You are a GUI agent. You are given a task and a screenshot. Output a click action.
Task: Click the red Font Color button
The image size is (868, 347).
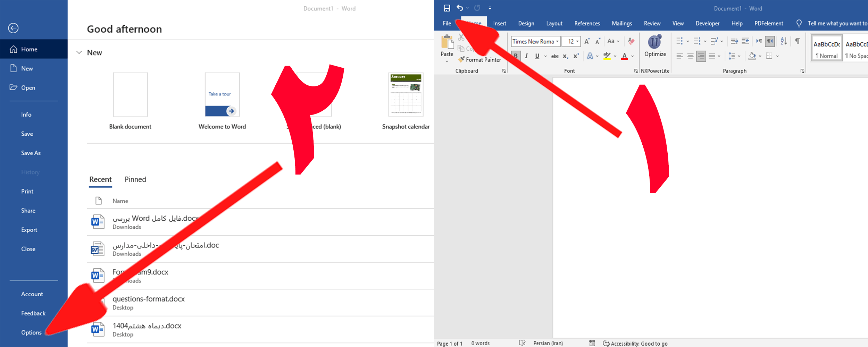click(624, 56)
